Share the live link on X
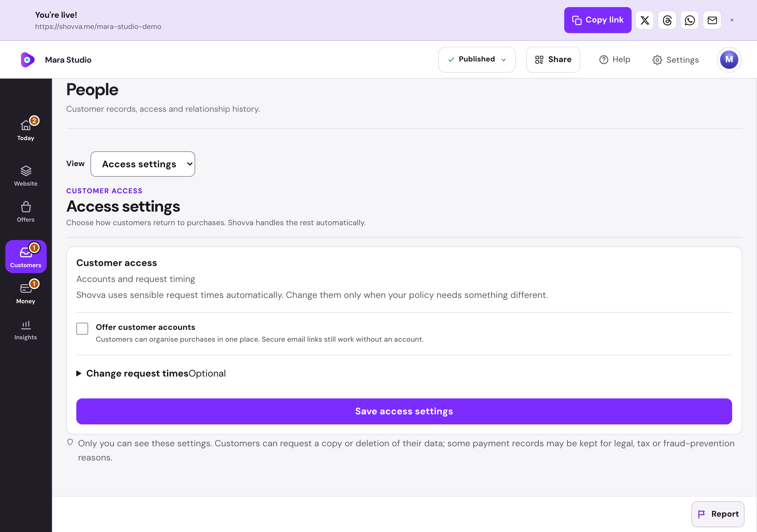 click(x=645, y=20)
